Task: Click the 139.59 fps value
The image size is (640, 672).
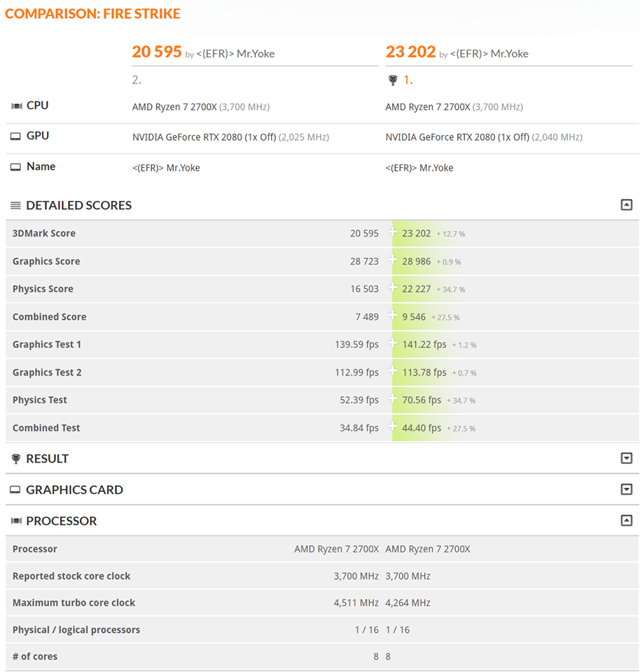Action: pos(356,344)
